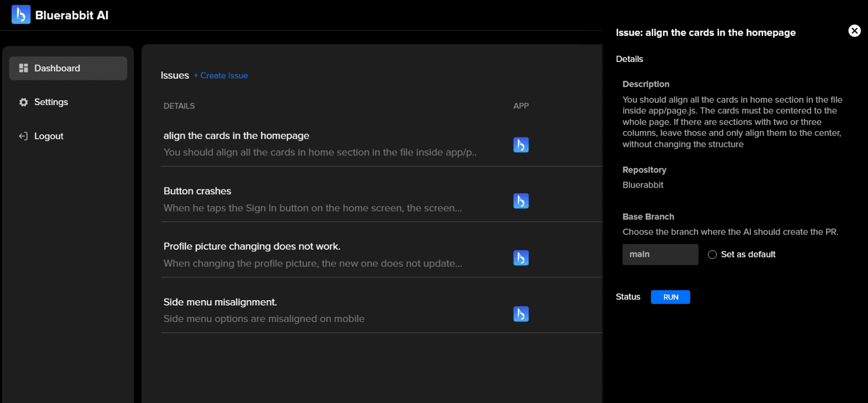Screen dimensions: 868x403
Task: Click app icon for Profile picture issue
Action: click(x=521, y=258)
